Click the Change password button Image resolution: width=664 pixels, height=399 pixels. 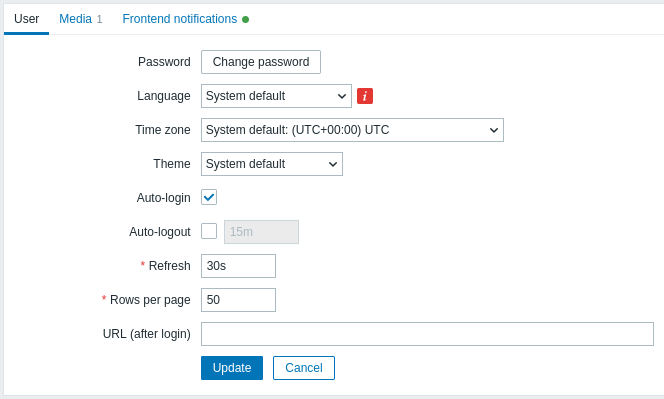(x=261, y=62)
